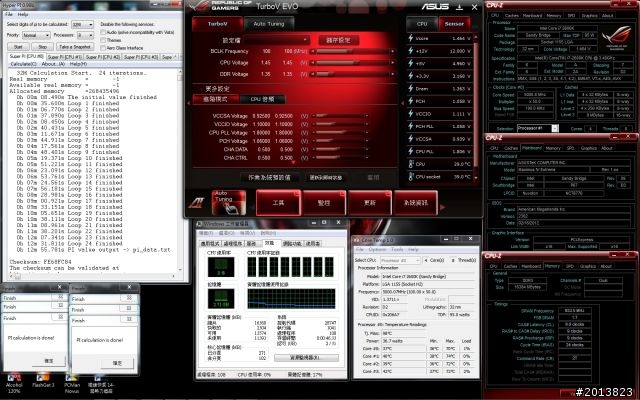
Task: Click the CPU usage history graph
Action: [x=291, y=267]
